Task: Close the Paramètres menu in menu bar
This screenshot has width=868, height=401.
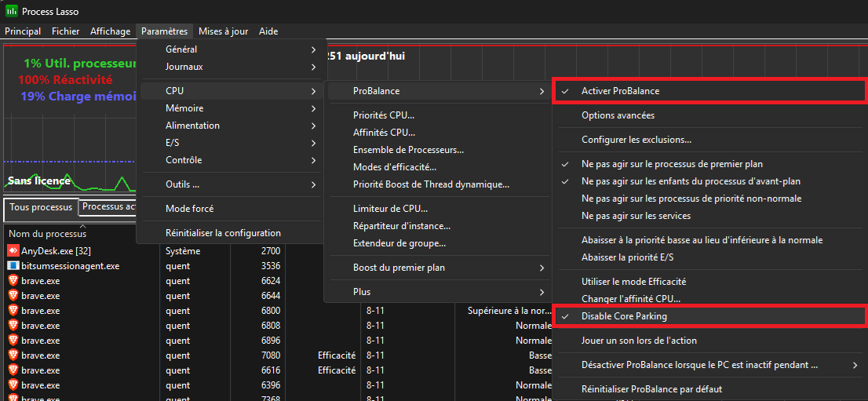Action: click(x=164, y=31)
